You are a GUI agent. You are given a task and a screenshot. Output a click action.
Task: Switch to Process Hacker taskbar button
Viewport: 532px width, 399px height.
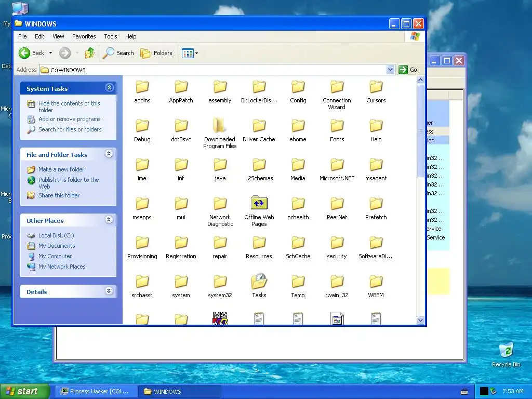point(96,391)
